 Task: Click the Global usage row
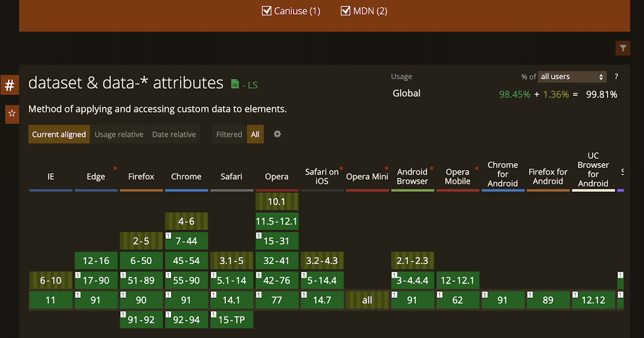tap(406, 93)
